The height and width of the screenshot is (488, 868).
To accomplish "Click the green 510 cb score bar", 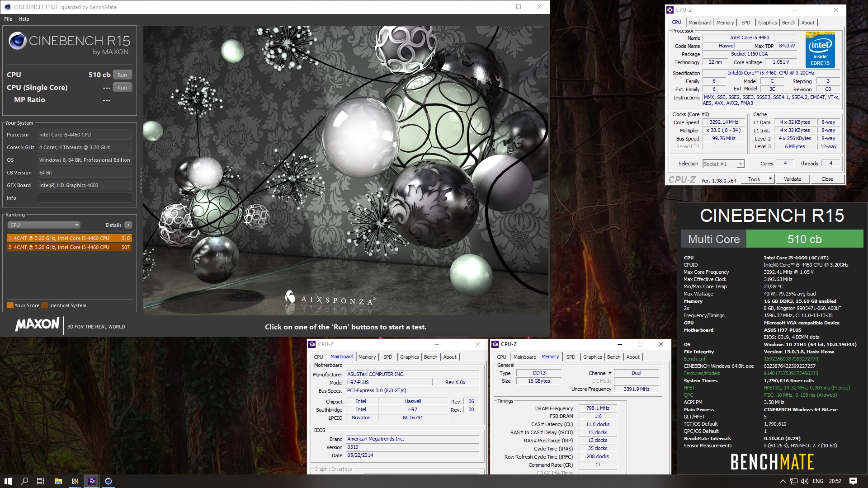I will [x=805, y=239].
